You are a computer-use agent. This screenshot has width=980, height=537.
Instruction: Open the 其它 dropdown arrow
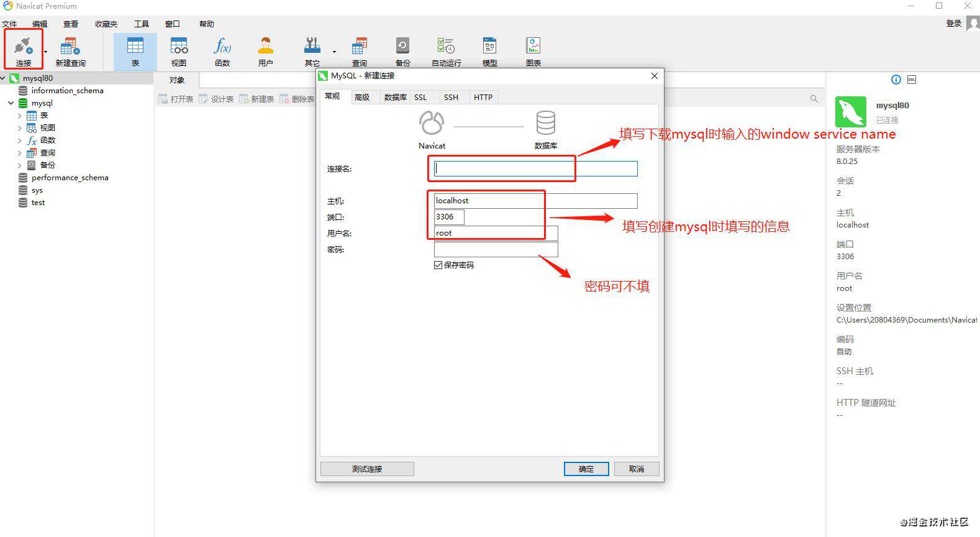[x=334, y=52]
